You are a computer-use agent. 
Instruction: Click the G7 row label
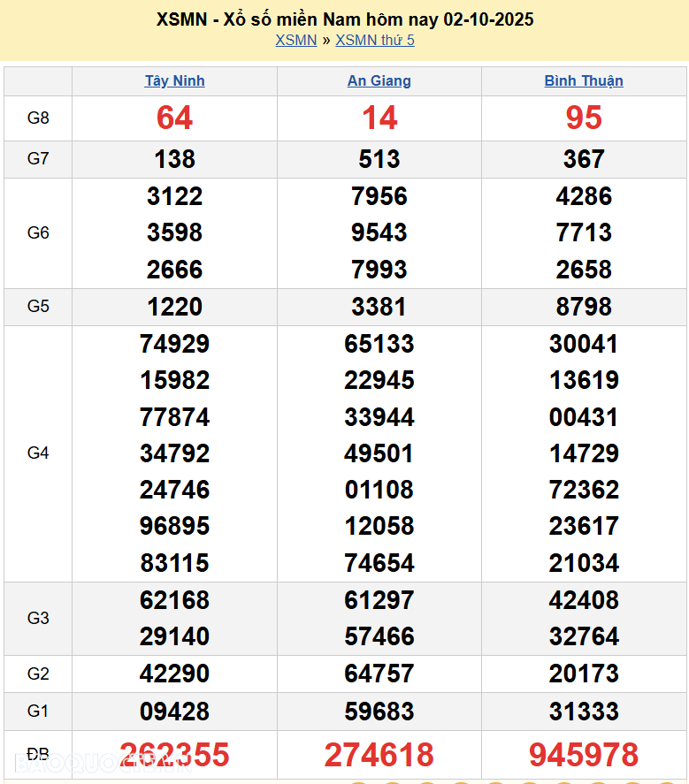coord(38,159)
